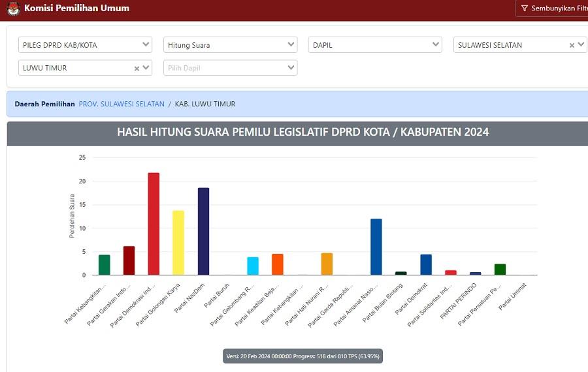Screen dimensions: 588x372
Task: Expand the SULAWESI SELATAN province dropdown arrow
Action: pyautogui.click(x=581, y=45)
